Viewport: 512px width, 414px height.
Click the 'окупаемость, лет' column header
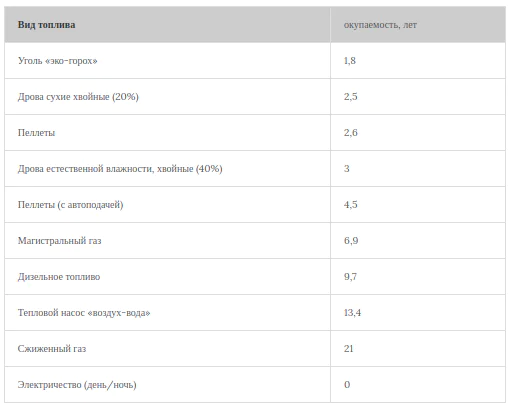[380, 25]
